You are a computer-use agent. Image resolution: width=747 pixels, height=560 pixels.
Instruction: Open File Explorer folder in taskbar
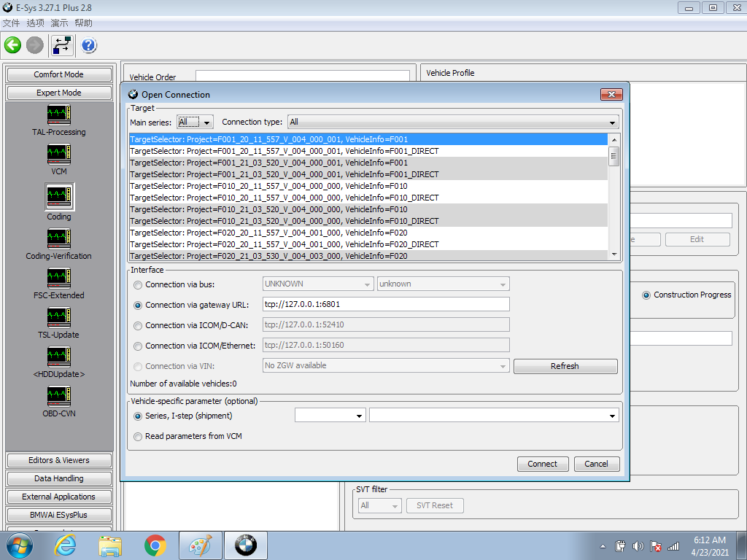(x=110, y=545)
